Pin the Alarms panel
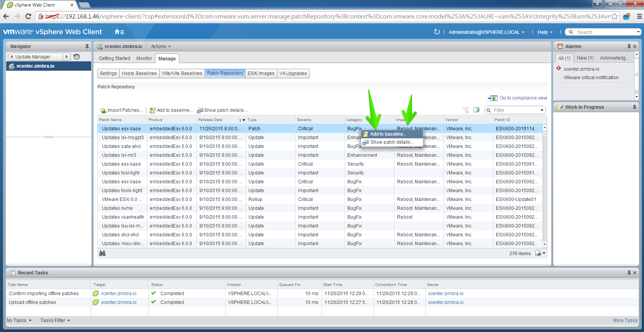The width and height of the screenshot is (644, 332). click(x=629, y=46)
